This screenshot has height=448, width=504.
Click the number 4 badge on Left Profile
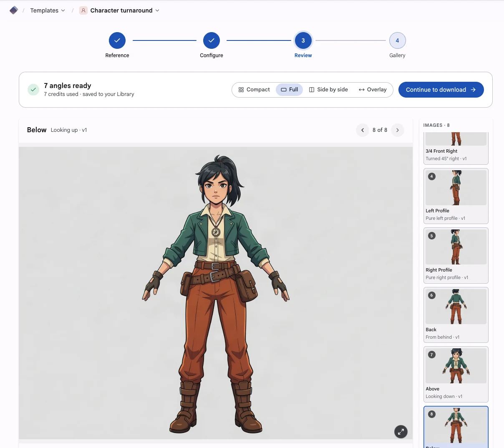pyautogui.click(x=432, y=176)
